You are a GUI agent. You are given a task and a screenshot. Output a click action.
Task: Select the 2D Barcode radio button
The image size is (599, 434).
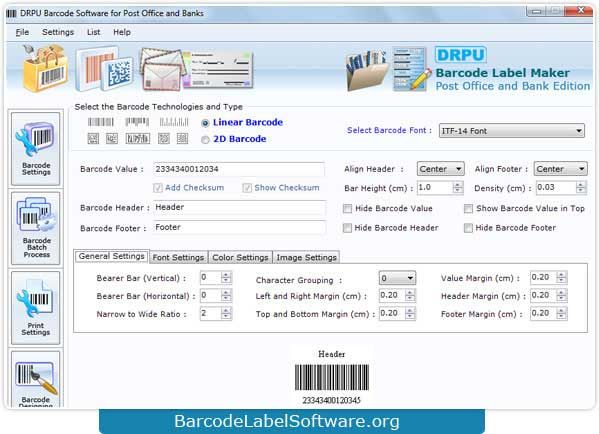tap(205, 140)
